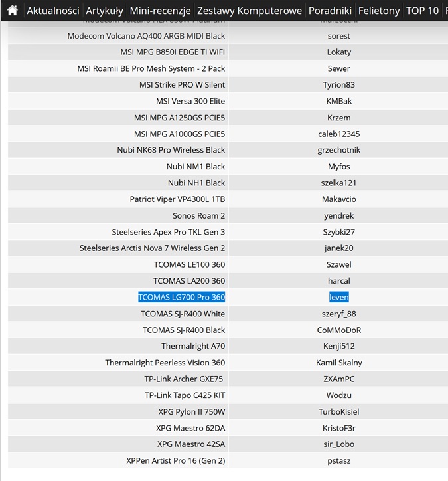The image size is (448, 481).
Task: Click Nubi NK68 Pro Wireless Black
Action: pos(171,150)
